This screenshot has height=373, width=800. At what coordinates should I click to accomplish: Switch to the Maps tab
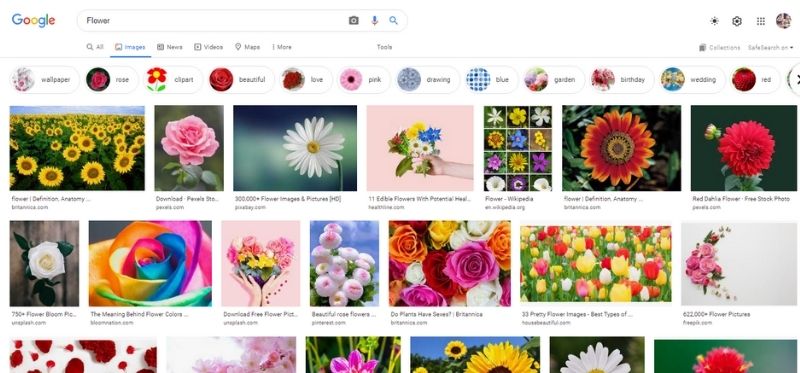click(247, 47)
